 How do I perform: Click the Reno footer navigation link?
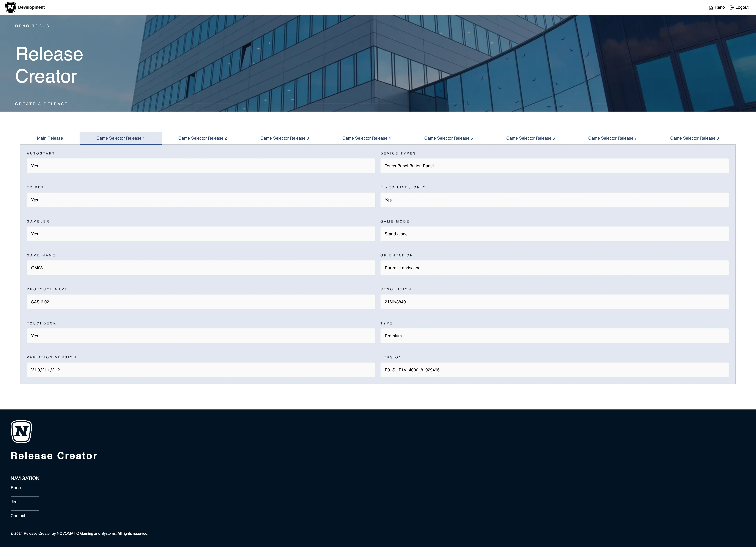pyautogui.click(x=16, y=488)
